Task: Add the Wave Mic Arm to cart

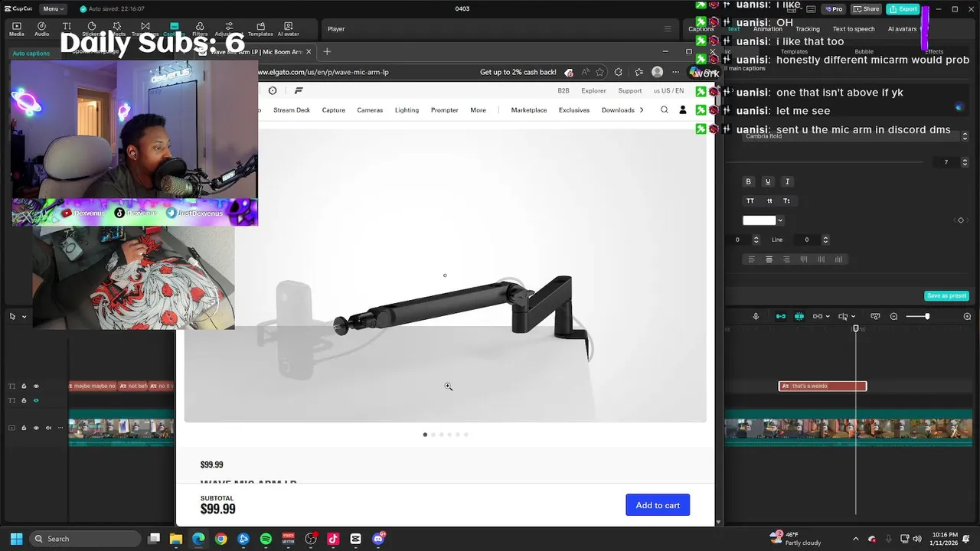Action: pyautogui.click(x=658, y=505)
